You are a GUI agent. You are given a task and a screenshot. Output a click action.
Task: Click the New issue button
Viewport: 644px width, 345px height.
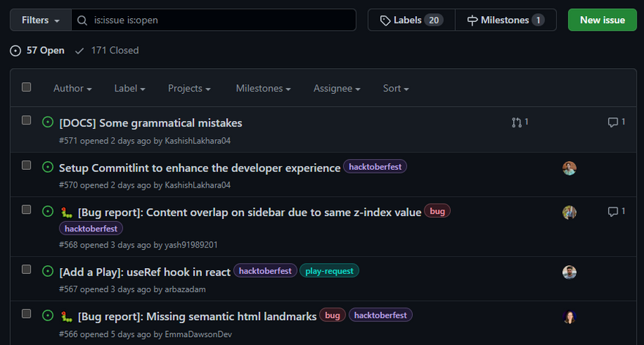pyautogui.click(x=602, y=20)
